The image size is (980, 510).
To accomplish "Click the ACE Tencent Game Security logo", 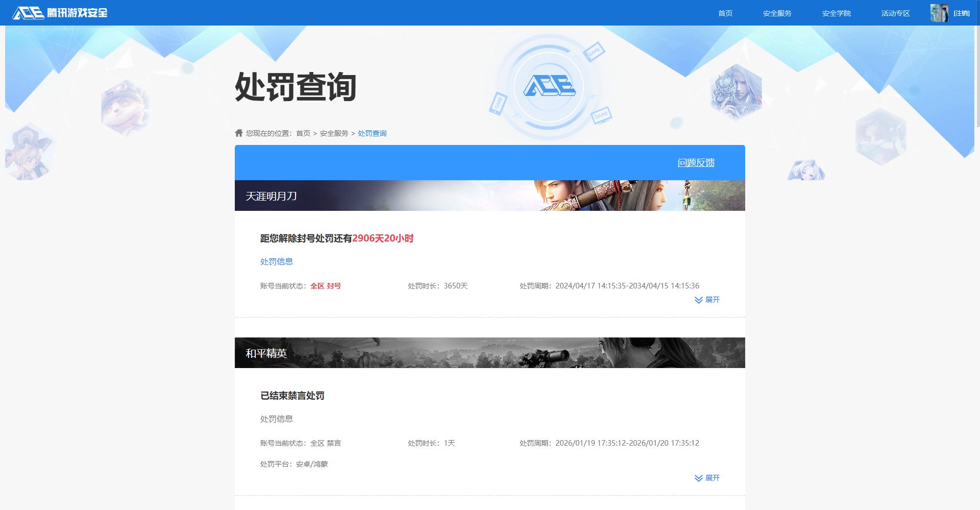I will pyautogui.click(x=60, y=13).
